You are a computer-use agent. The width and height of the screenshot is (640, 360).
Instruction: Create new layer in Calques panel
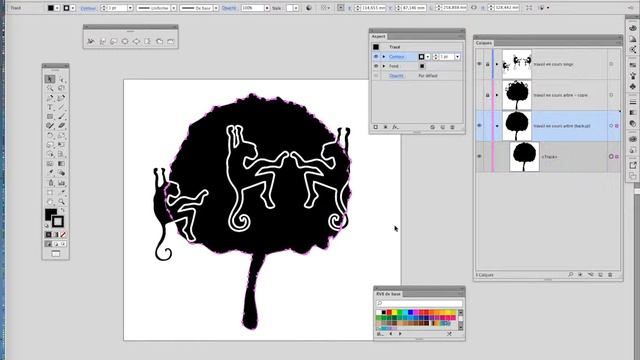pos(600,275)
